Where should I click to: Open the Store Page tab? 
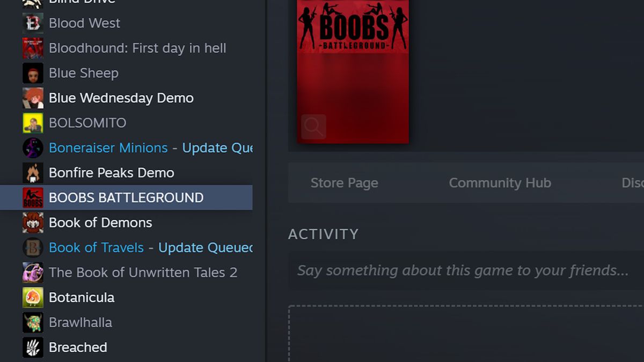click(345, 183)
